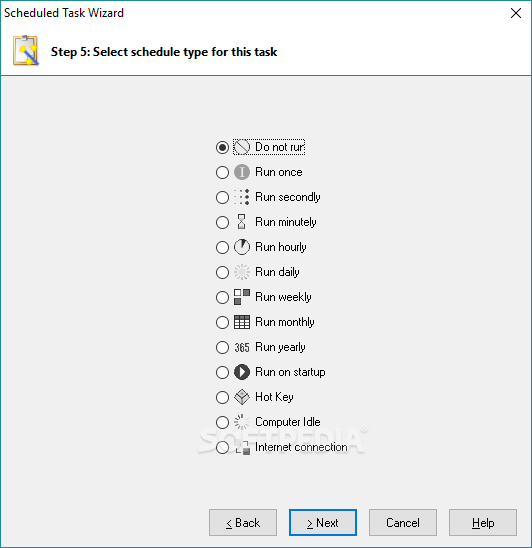Click the crossed-circle Do not run icon
Screen dimensions: 532x548
[x=242, y=147]
